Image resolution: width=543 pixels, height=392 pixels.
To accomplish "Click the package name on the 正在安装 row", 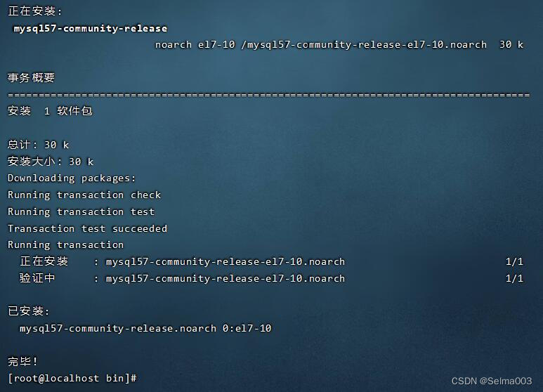I will pyautogui.click(x=225, y=262).
